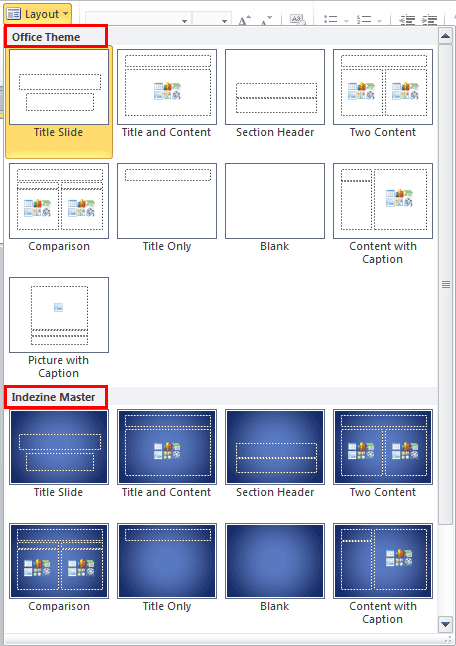Click the gallery resize grip corner
This screenshot has width=456, height=646.
pyautogui.click(x=448, y=639)
